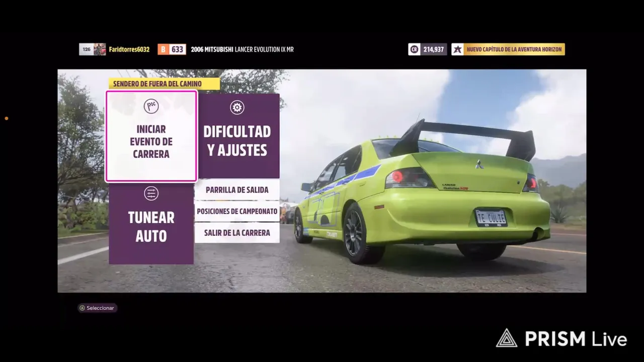The width and height of the screenshot is (644, 362).
Task: Click the checkered flag icon
Action: tap(151, 106)
